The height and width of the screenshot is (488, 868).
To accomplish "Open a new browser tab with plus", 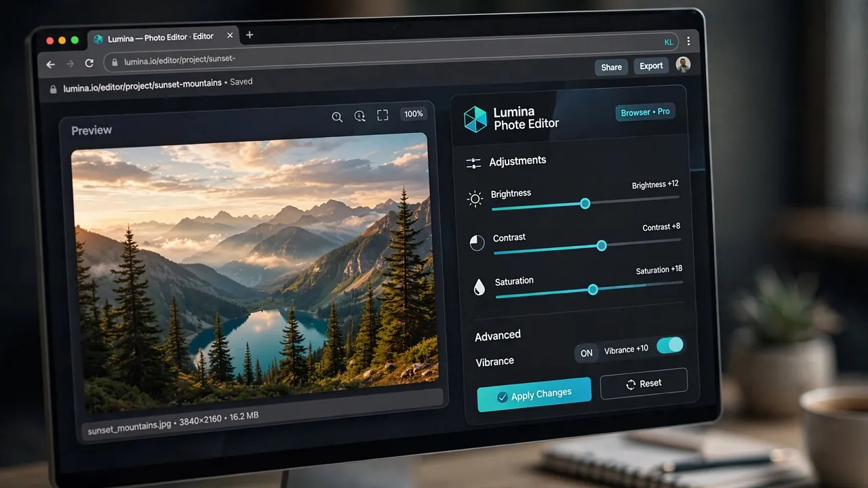I will coord(250,35).
